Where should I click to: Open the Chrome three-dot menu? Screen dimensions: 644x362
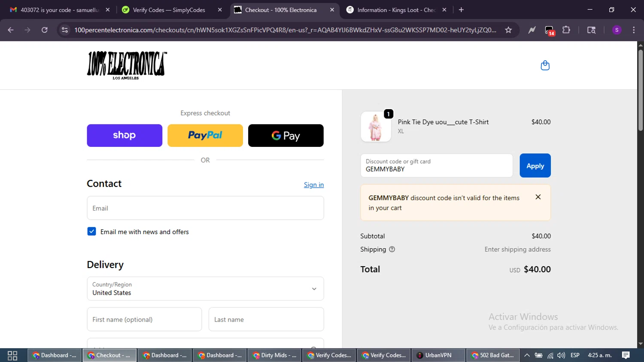[x=634, y=30]
